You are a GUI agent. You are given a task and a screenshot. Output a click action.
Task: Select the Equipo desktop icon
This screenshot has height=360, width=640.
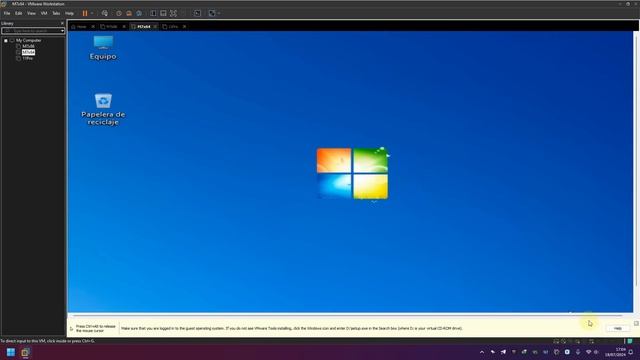click(103, 48)
